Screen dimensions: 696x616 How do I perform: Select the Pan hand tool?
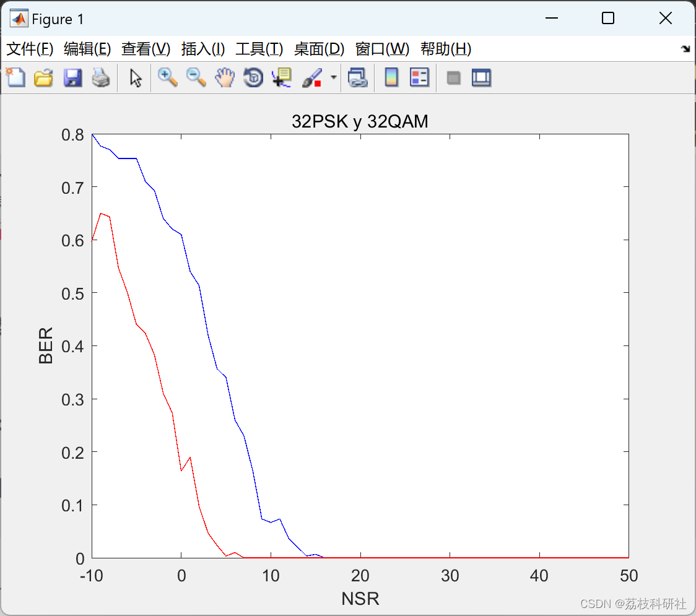(225, 77)
